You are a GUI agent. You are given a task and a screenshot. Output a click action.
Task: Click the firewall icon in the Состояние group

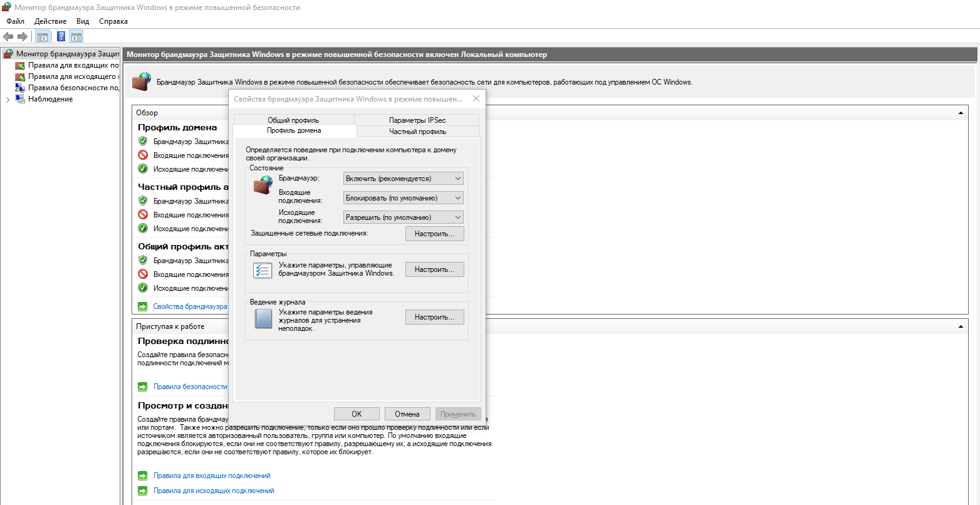point(263,185)
